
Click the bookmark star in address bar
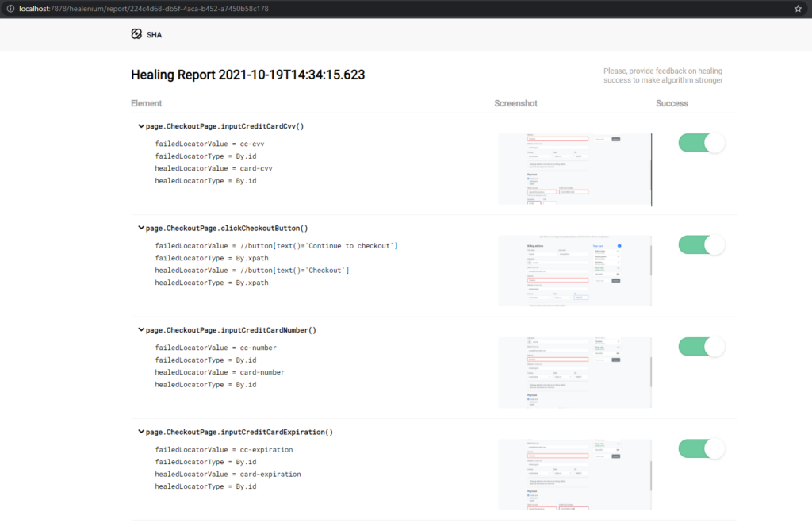798,8
